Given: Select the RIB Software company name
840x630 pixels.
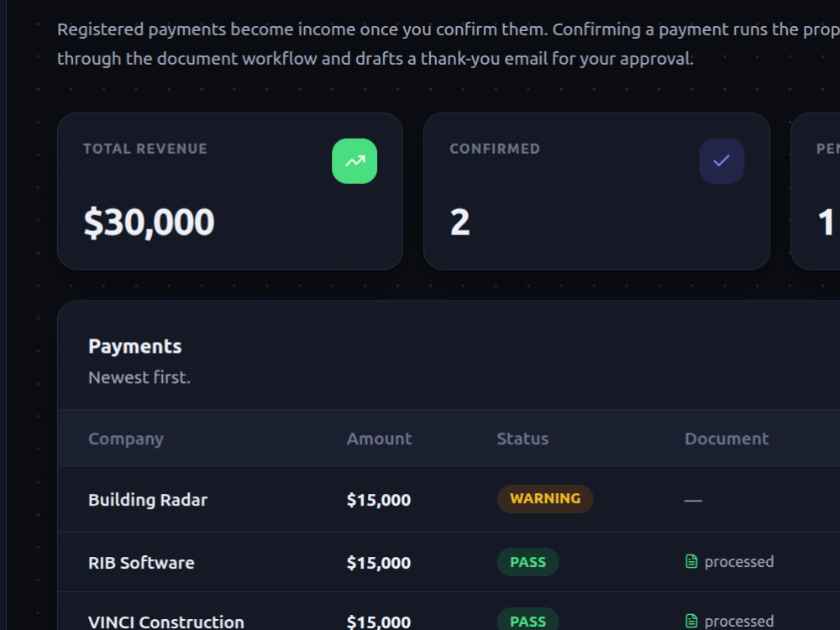Looking at the screenshot, I should [x=141, y=563].
